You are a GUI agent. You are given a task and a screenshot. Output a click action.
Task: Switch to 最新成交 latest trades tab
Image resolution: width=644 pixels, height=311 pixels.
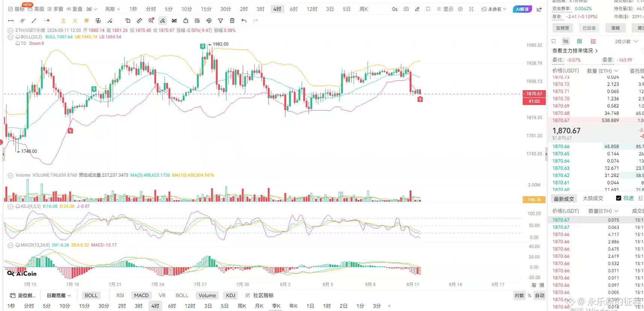(x=564, y=199)
